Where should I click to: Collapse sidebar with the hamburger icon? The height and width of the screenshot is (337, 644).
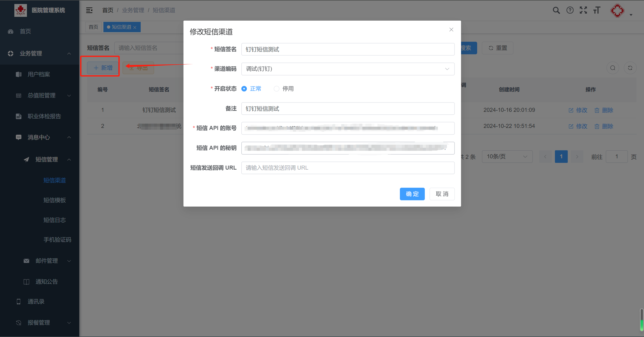(89, 10)
